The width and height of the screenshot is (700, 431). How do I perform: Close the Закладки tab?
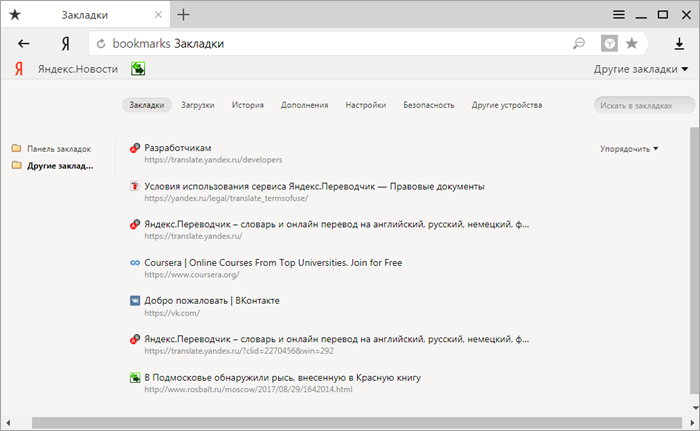coord(158,15)
